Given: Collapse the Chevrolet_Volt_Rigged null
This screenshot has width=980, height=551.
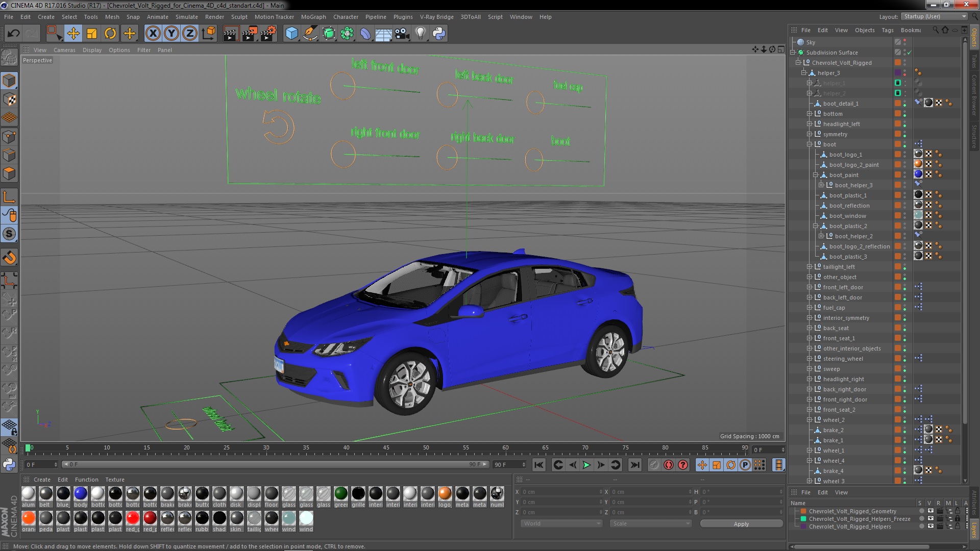Looking at the screenshot, I should pyautogui.click(x=798, y=63).
